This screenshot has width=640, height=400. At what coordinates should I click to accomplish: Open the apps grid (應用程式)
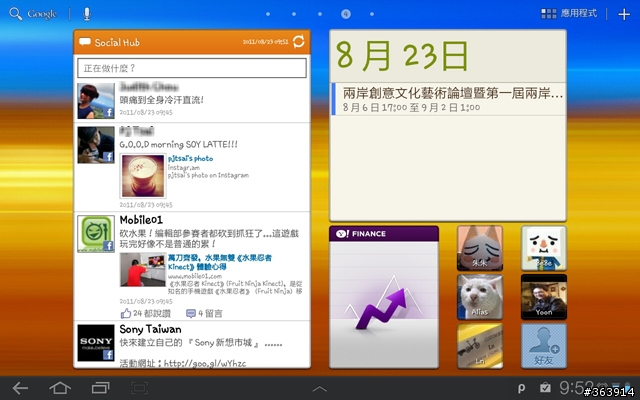(x=569, y=13)
